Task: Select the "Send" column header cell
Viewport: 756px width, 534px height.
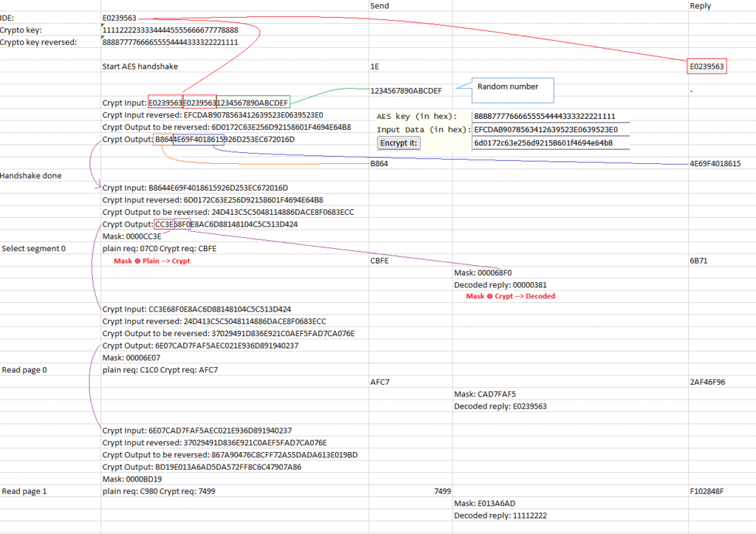Action: [x=379, y=6]
